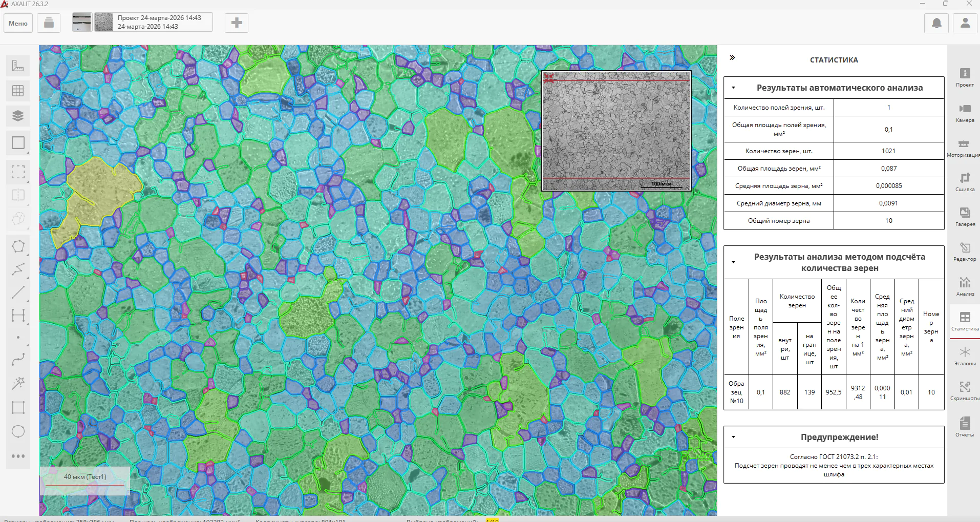Open more tools via three-dots icon
The width and height of the screenshot is (980, 522).
coord(18,456)
